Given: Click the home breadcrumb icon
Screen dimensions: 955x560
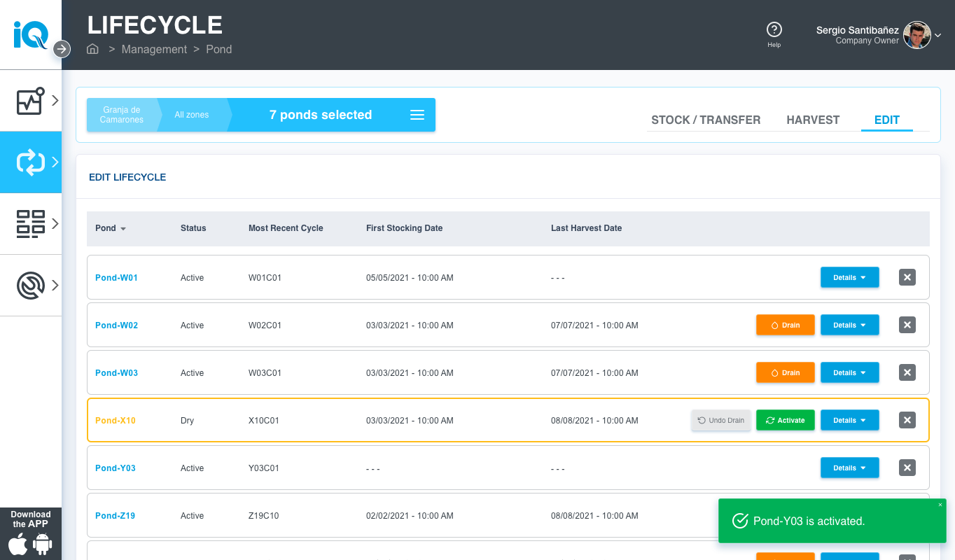Looking at the screenshot, I should pyautogui.click(x=92, y=49).
